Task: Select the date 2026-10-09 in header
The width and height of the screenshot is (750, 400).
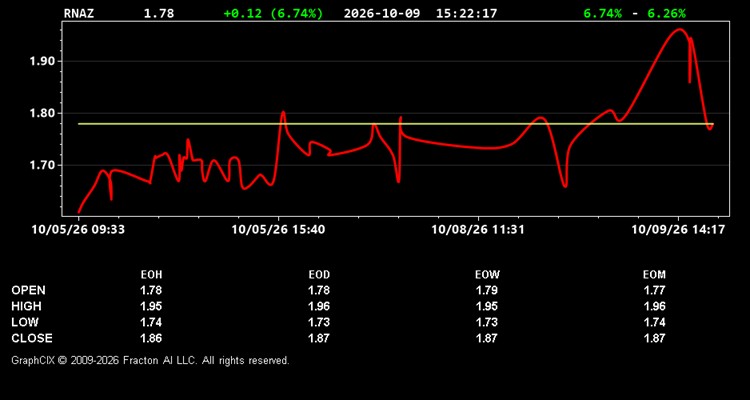Action: click(x=382, y=13)
